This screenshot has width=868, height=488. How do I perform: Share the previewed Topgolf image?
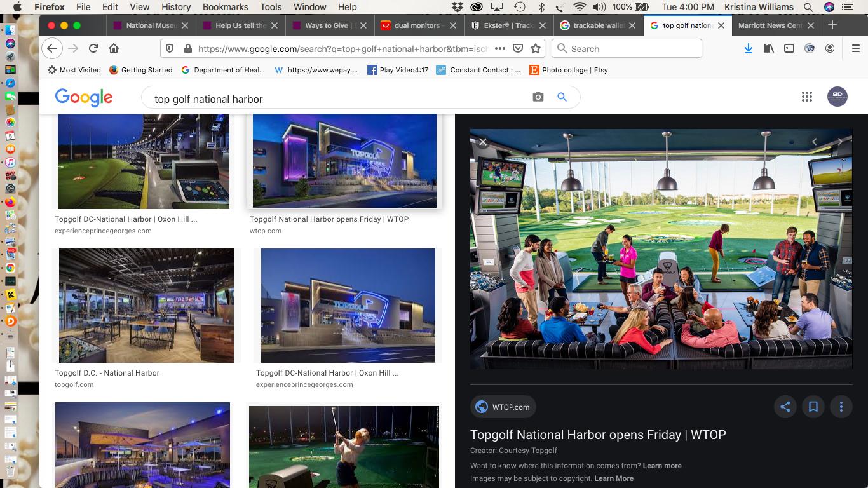click(x=785, y=407)
